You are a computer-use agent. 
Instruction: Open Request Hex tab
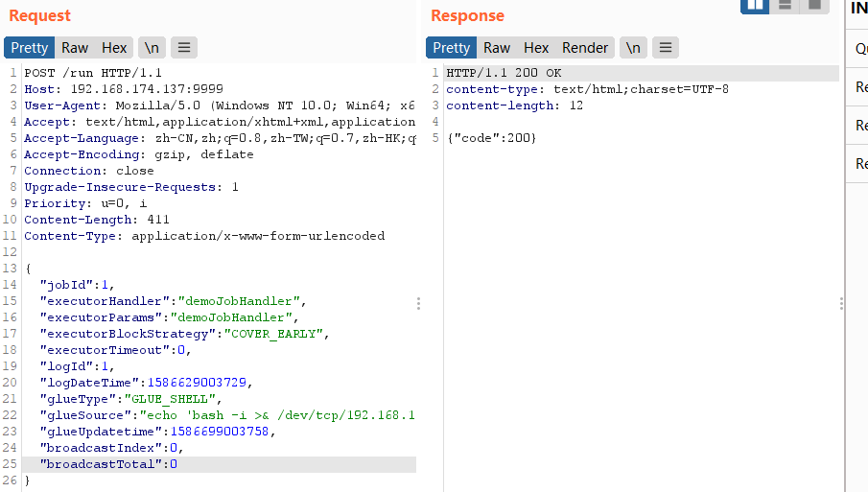coord(114,48)
